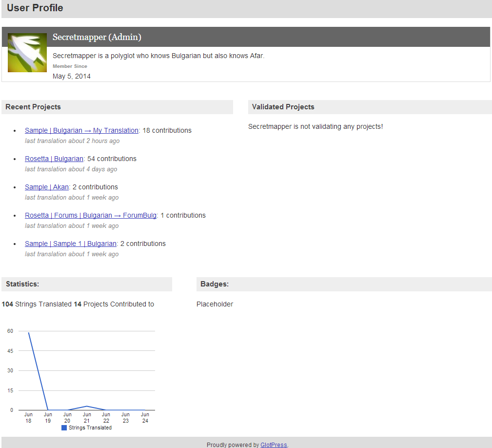Screen dimensions: 492x448
Task: Click the May 5, 2014 member date
Action: 72,76
